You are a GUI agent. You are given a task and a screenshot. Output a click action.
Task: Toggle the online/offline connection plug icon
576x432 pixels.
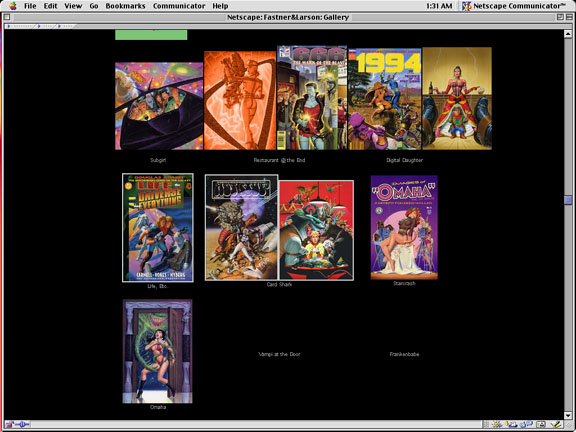pyautogui.click(x=22, y=425)
